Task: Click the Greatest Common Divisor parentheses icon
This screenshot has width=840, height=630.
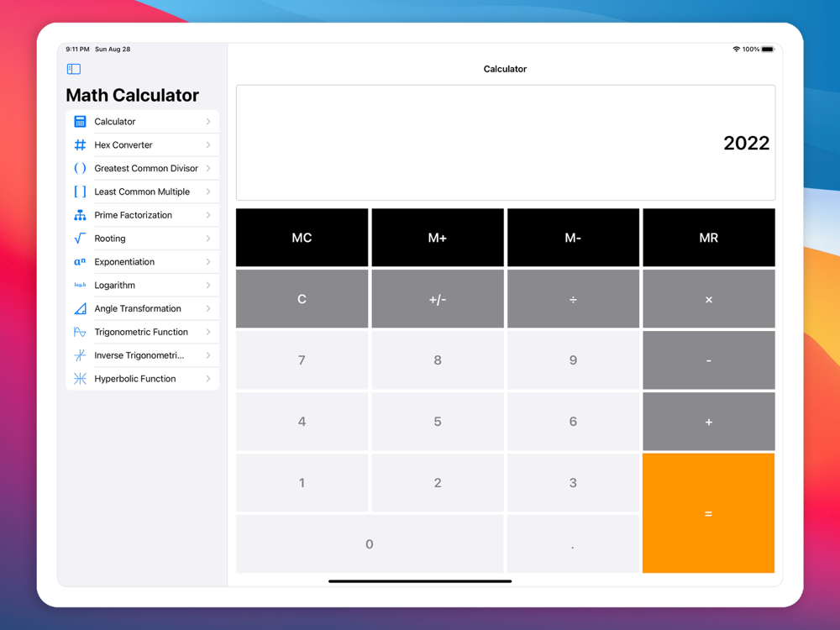Action: (x=80, y=168)
